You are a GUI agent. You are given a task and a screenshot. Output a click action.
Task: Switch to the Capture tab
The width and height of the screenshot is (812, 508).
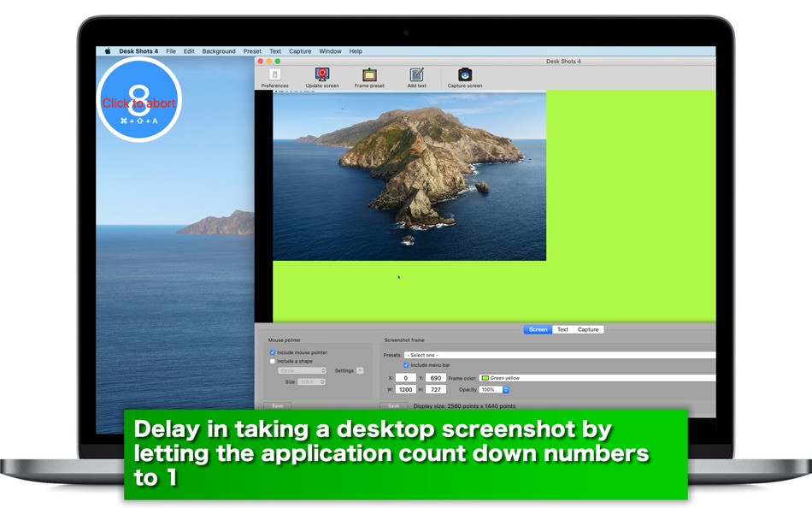588,329
